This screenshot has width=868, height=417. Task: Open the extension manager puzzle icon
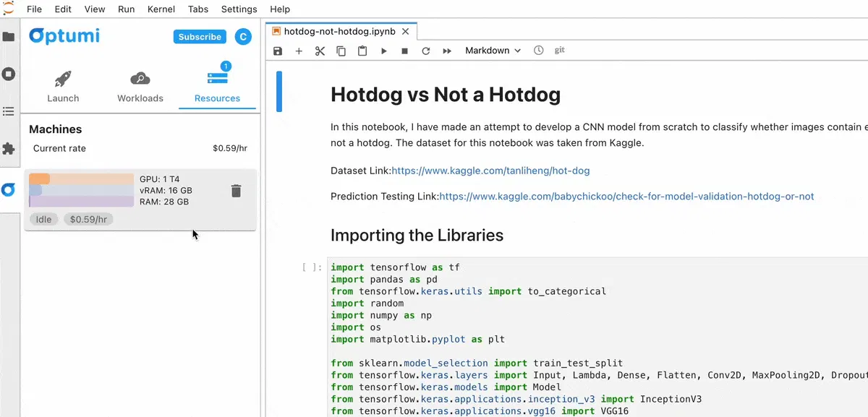tap(9, 149)
